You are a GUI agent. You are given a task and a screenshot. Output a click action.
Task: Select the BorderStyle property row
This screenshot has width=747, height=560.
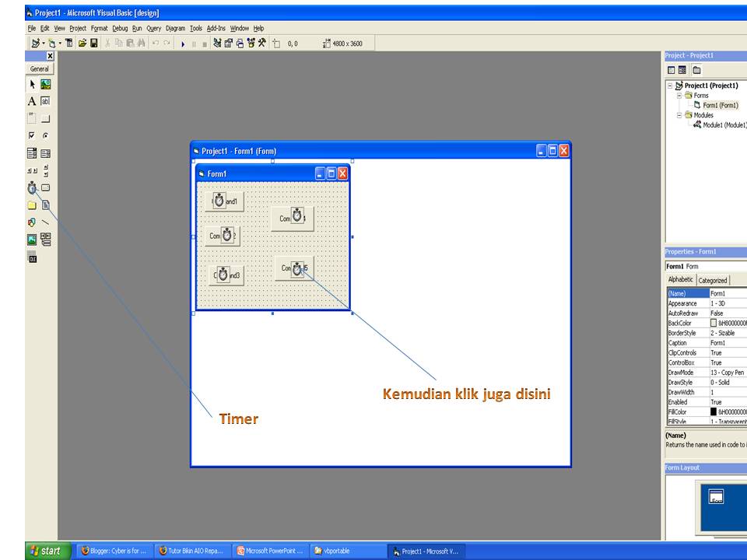[x=707, y=333]
